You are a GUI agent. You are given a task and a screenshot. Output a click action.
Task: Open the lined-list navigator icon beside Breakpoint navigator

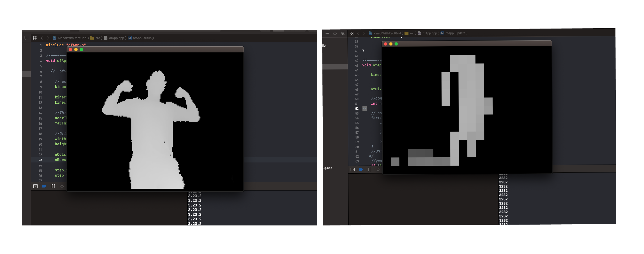point(327,33)
